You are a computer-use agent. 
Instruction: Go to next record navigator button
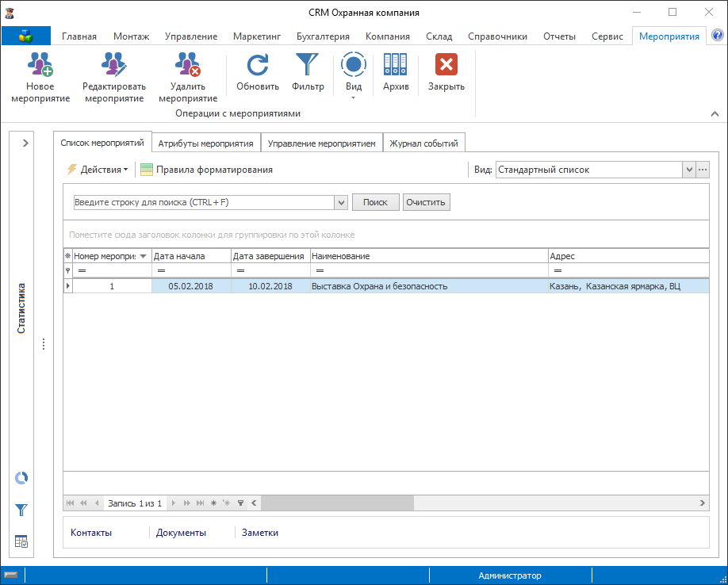173,503
